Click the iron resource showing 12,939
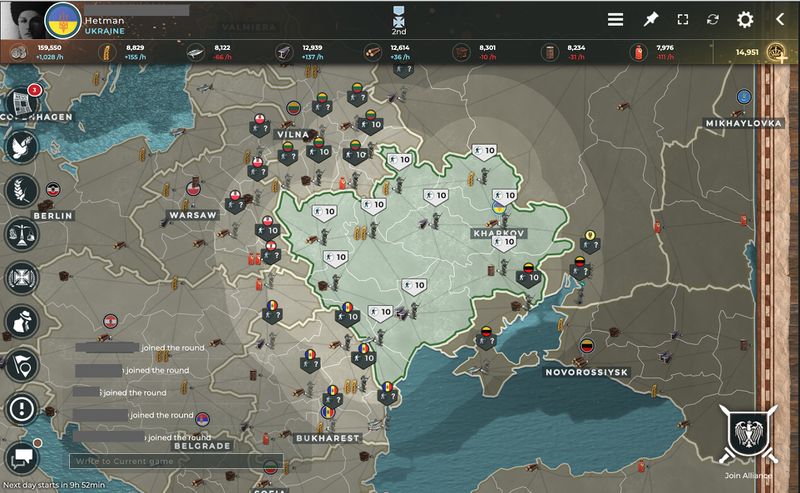 coord(301,52)
